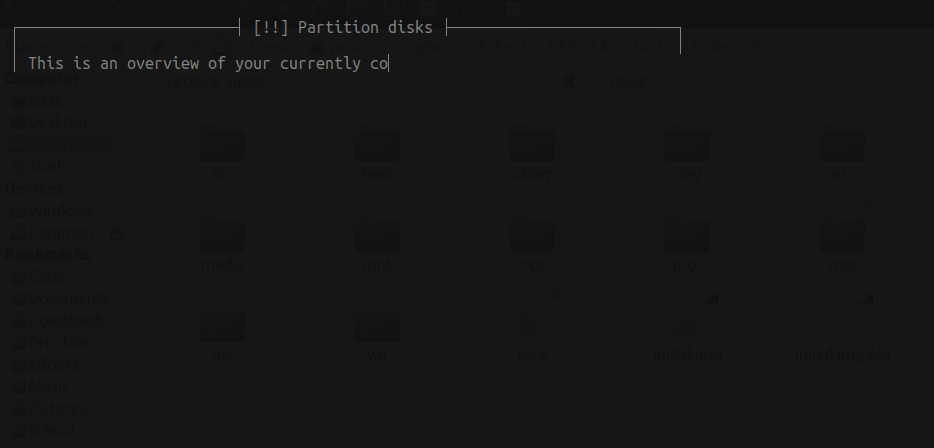934x448 pixels.
Task: Select File System in the sidebar
Action: point(69,144)
